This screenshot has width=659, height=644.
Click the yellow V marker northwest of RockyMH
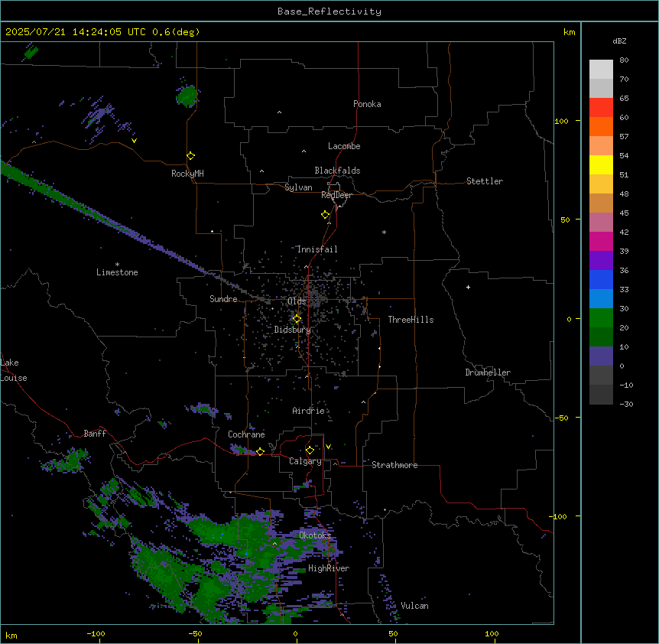pos(134,141)
